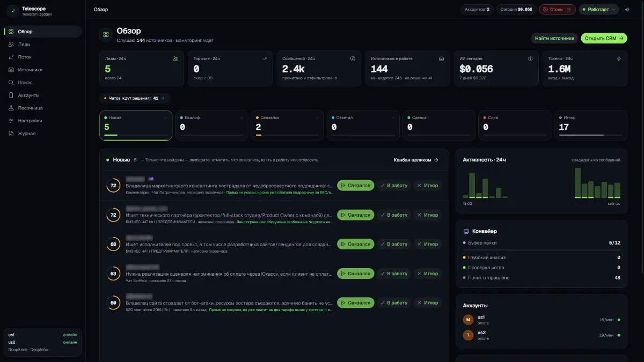Open Канбан целиком arrow link
Image resolution: width=644 pixels, height=362 pixels.
(x=416, y=160)
